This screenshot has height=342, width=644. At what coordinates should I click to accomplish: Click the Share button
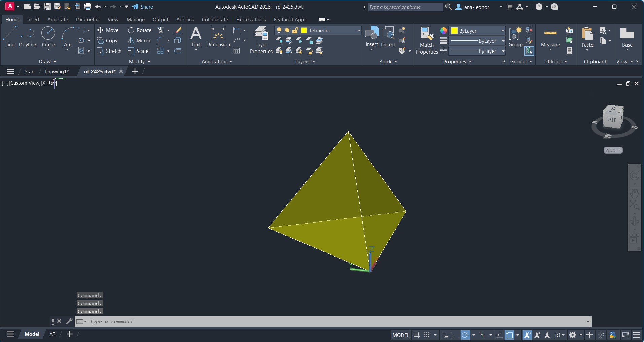click(x=143, y=7)
